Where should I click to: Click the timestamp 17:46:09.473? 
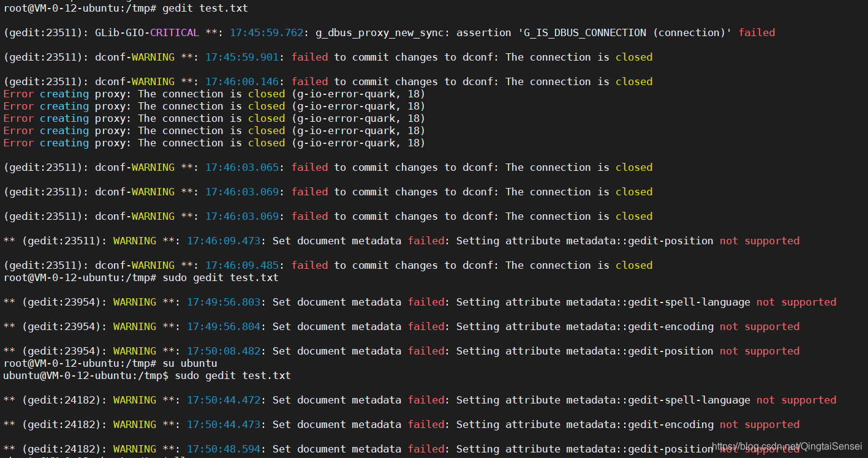point(224,241)
